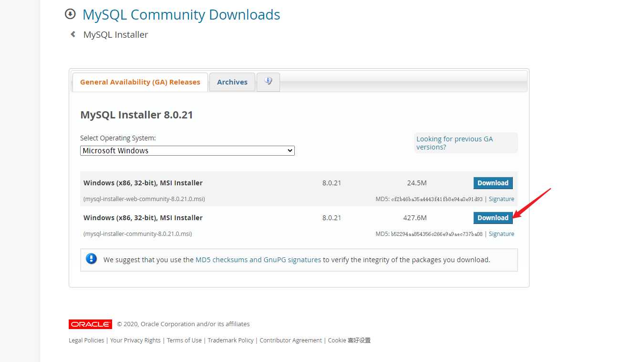Open Signature link for mysql-installer-community-8.0.21.0.msi
This screenshot has width=644, height=362.
[x=501, y=234]
